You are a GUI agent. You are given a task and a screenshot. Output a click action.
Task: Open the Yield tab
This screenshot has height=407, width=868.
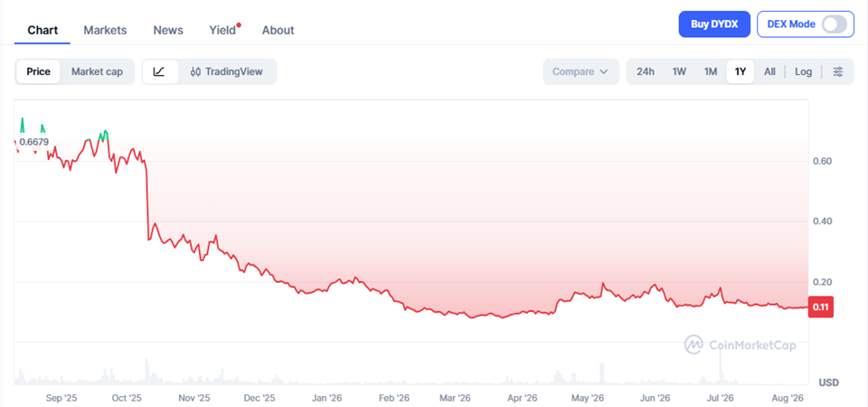tap(222, 30)
